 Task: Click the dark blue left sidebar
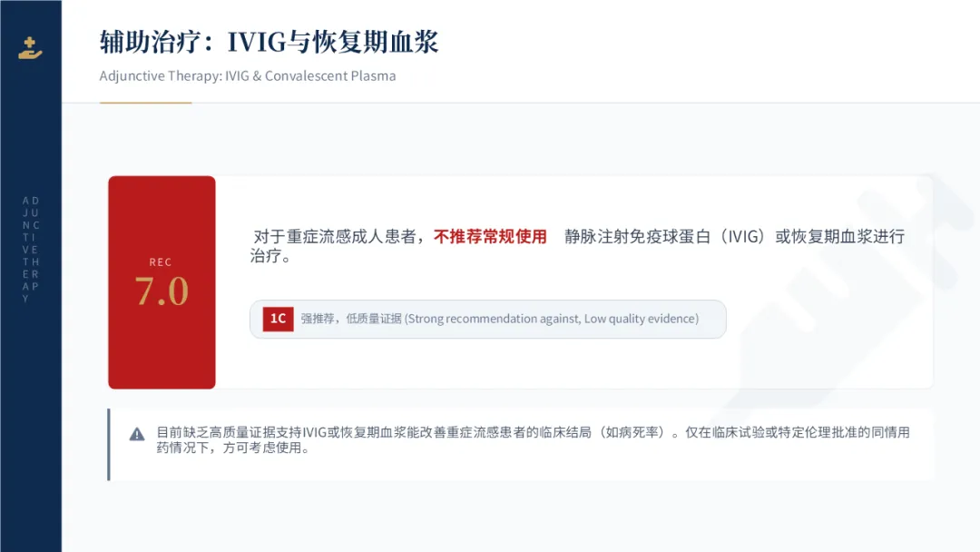[x=31, y=276]
